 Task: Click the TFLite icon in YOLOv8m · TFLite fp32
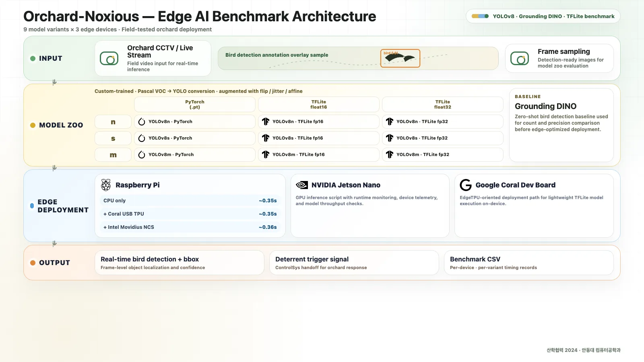pos(390,154)
